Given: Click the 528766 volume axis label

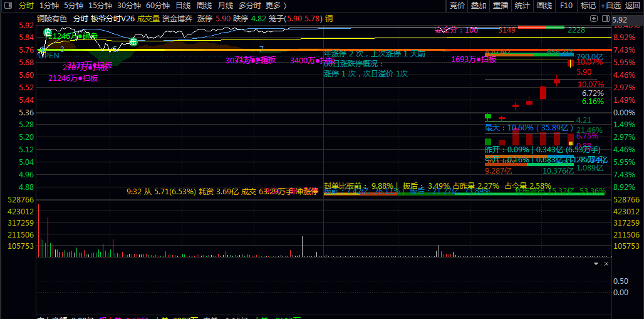Looking at the screenshot, I should 21,199.
